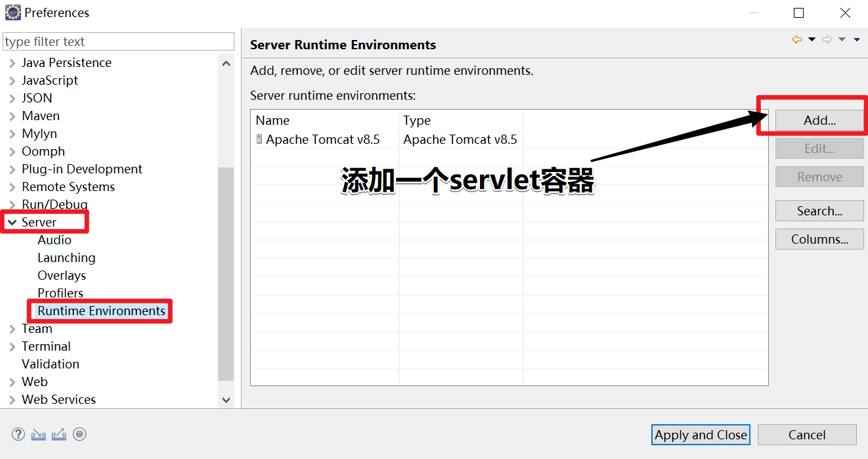
Task: Select the Validation preference page
Action: coord(51,364)
